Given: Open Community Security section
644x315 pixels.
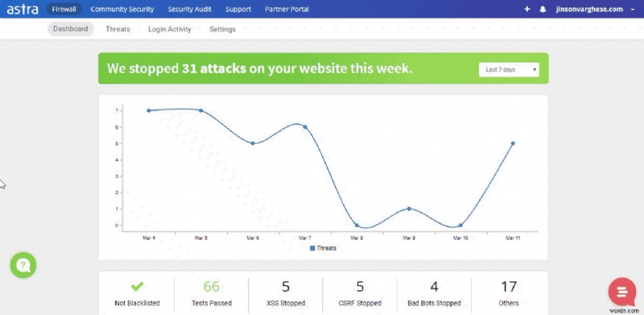Looking at the screenshot, I should click(122, 9).
